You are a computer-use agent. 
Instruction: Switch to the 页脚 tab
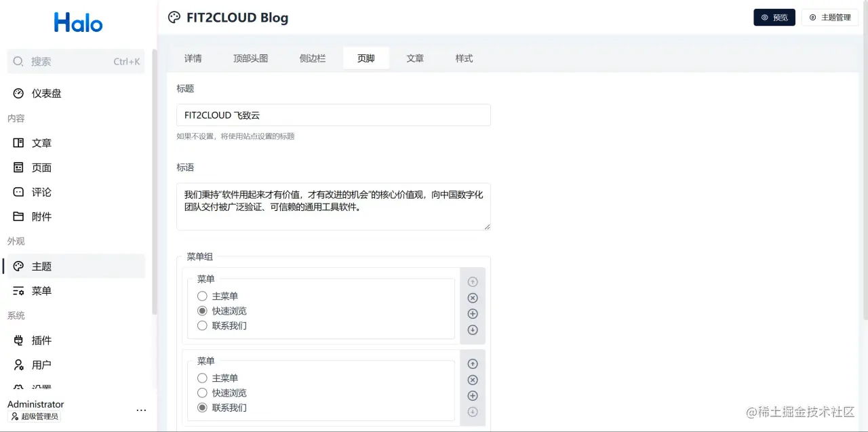pos(366,58)
